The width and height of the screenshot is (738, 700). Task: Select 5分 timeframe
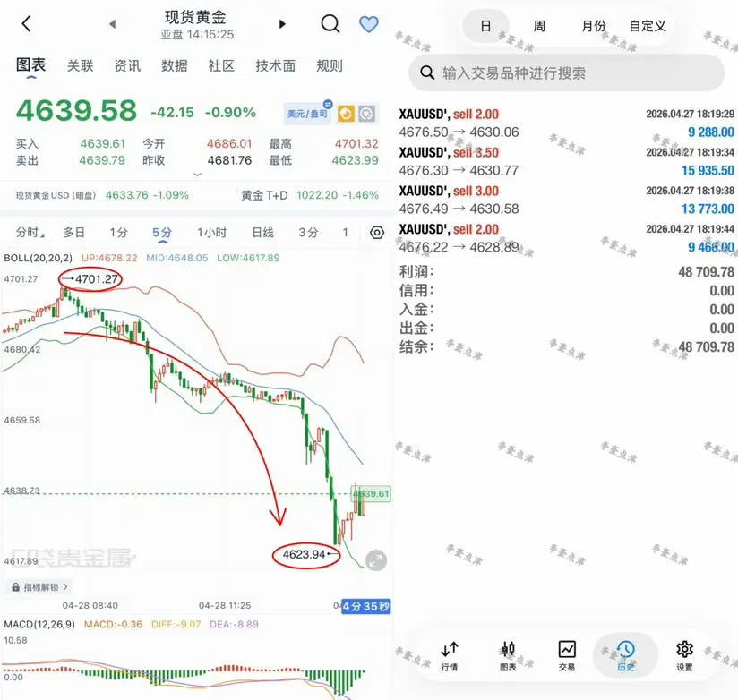point(162,233)
